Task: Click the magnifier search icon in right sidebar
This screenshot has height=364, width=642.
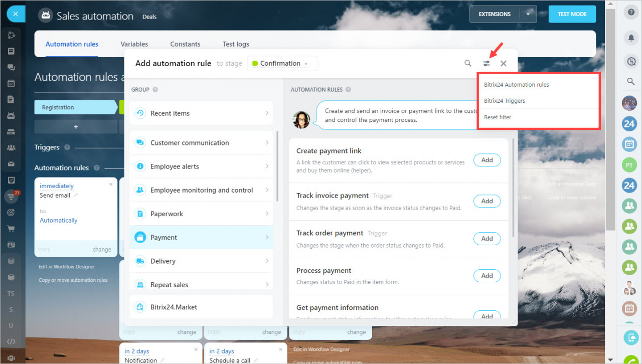Action: click(x=631, y=81)
